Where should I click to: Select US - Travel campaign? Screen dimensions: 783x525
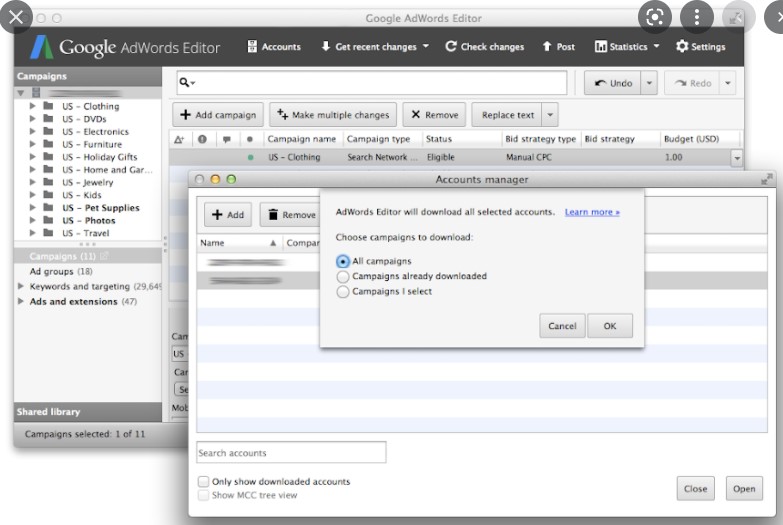[85, 233]
